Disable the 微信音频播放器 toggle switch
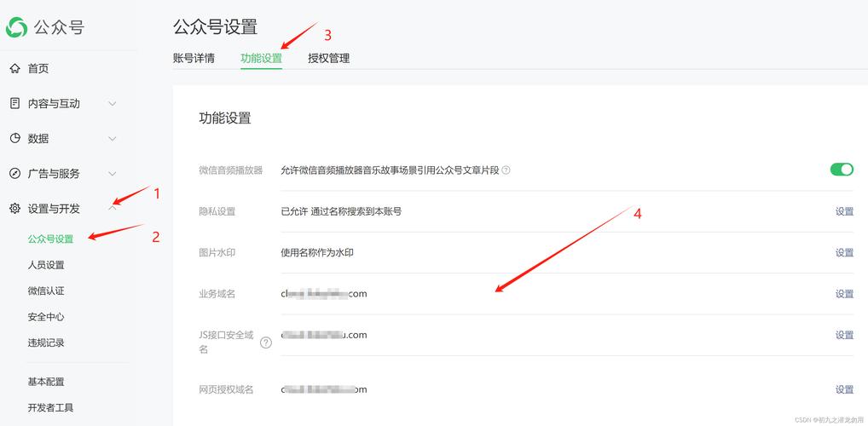This screenshot has width=868, height=426. point(841,170)
